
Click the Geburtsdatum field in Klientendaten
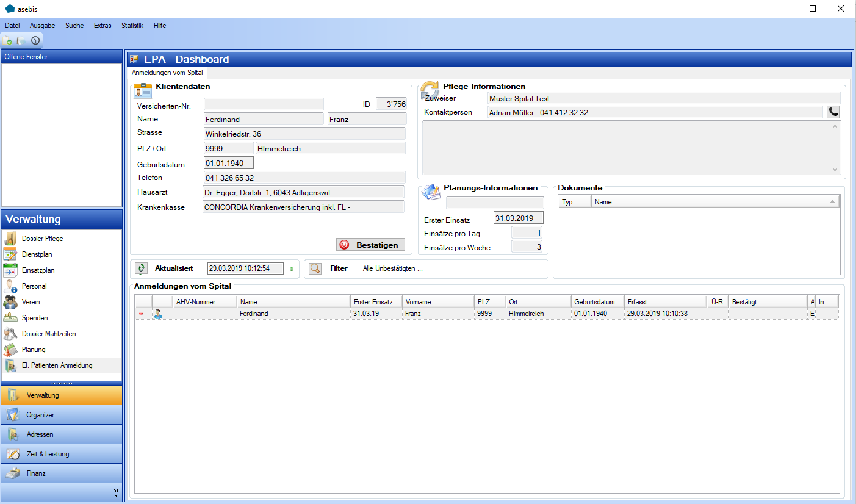point(228,164)
